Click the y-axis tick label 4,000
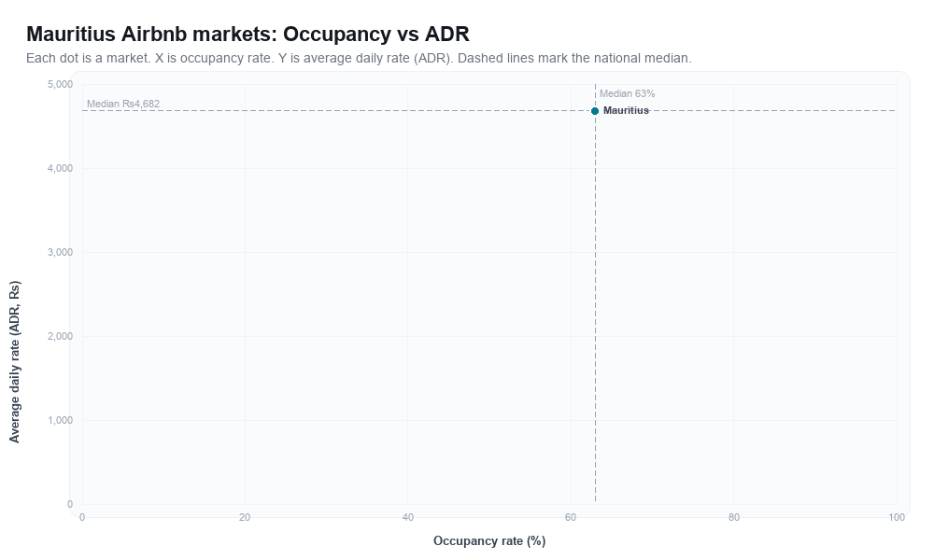Screen dimensions: 934x560 click(x=60, y=168)
